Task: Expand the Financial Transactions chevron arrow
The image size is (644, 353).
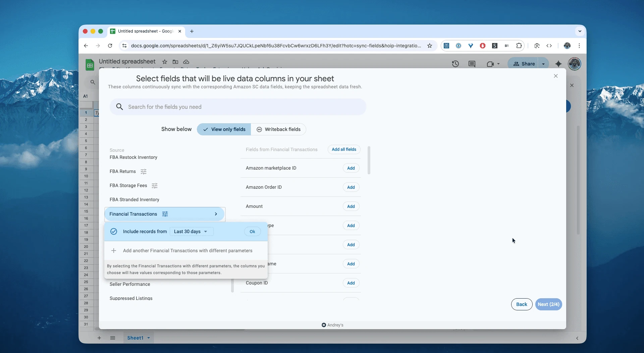Action: [216, 214]
